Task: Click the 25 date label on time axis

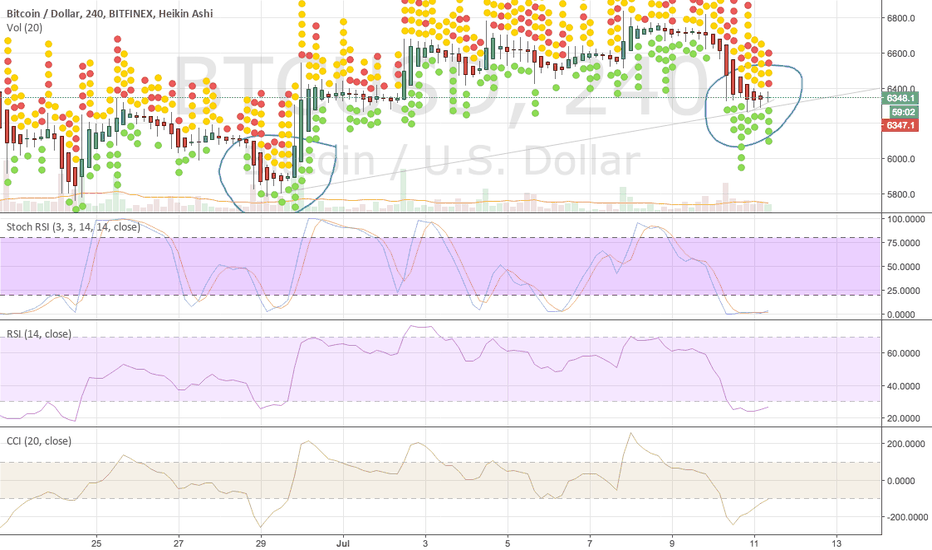Action: tap(96, 543)
